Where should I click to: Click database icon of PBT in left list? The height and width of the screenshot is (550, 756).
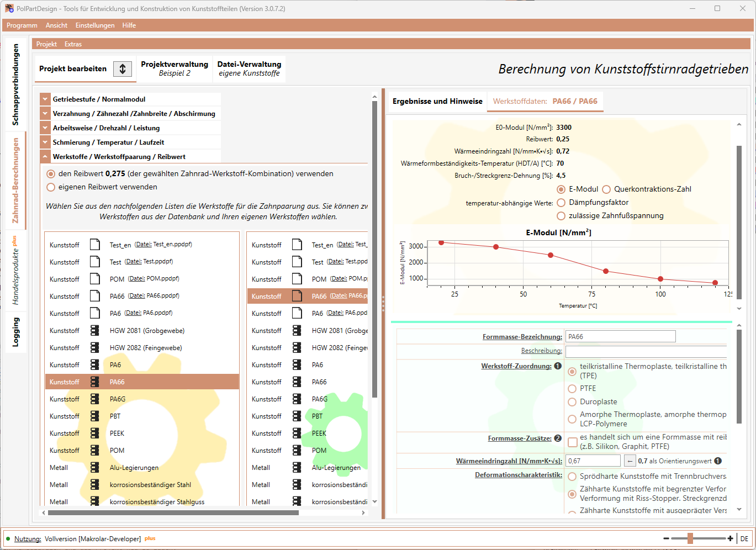point(95,416)
